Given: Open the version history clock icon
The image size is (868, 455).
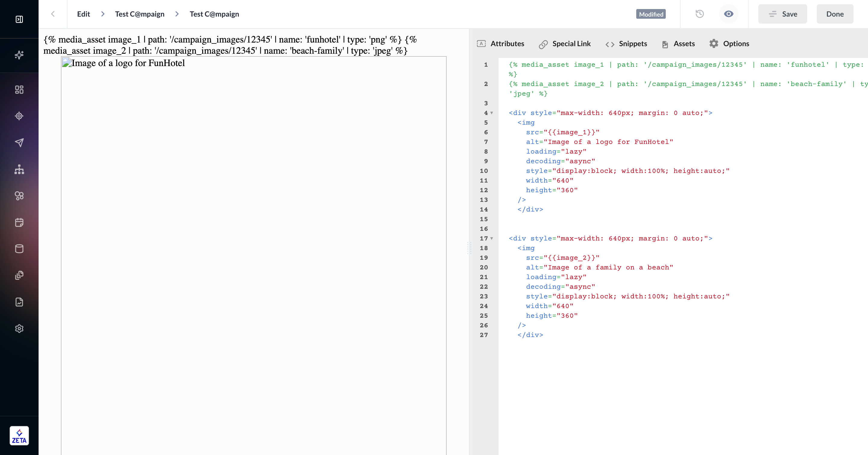Looking at the screenshot, I should point(700,14).
